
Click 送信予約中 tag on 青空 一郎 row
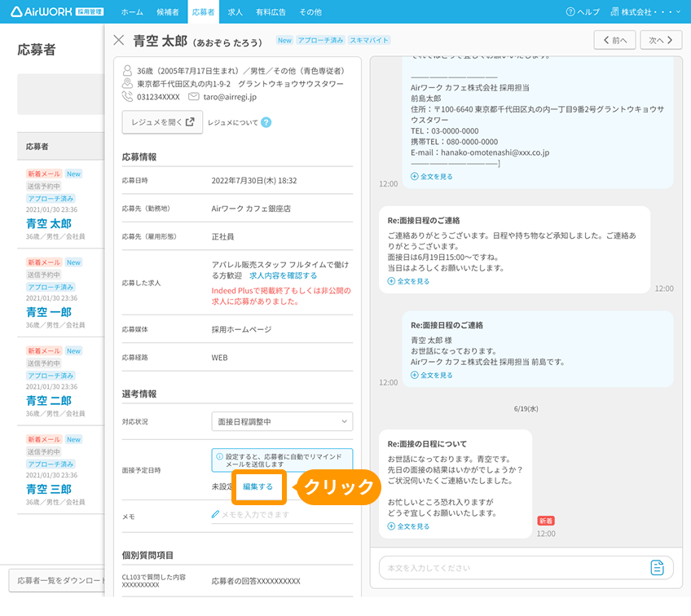(44, 275)
